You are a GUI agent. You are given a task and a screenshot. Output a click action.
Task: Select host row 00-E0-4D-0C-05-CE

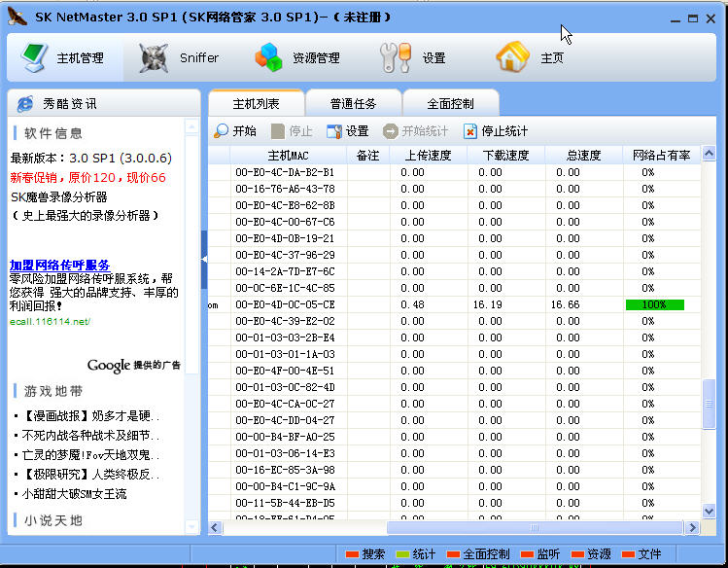(x=454, y=304)
